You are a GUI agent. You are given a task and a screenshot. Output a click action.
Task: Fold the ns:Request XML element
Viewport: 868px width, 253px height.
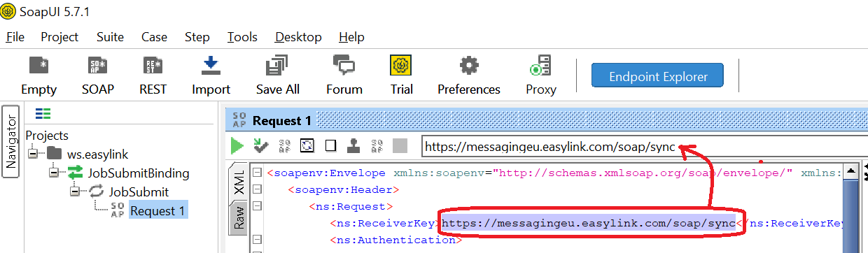257,206
